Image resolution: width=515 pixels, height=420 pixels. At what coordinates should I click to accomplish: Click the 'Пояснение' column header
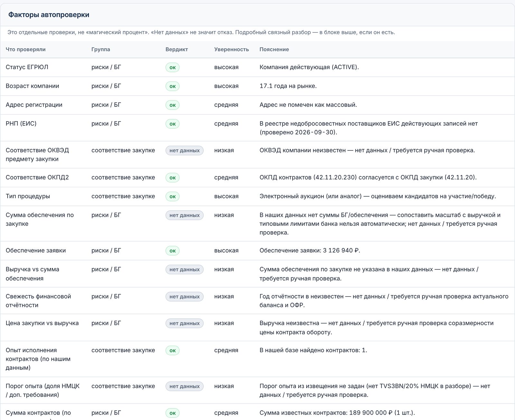pos(274,50)
